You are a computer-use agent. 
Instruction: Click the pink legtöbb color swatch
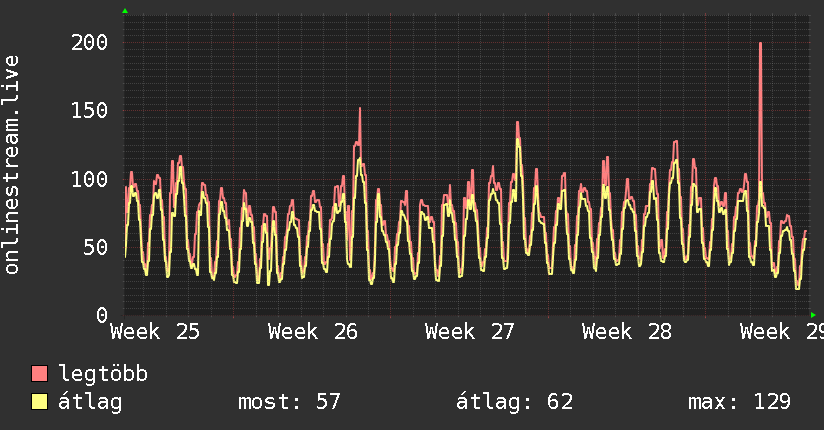tap(39, 373)
